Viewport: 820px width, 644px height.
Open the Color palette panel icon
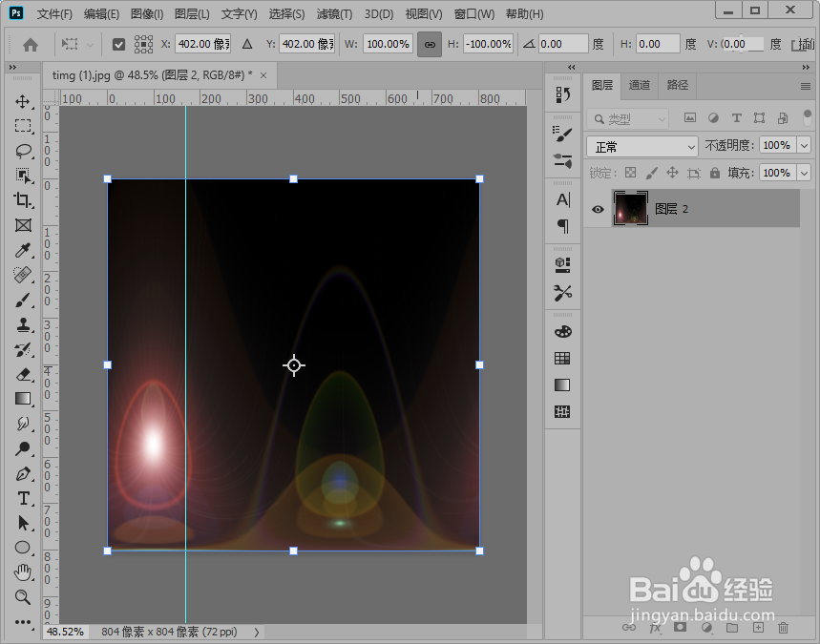point(562,331)
